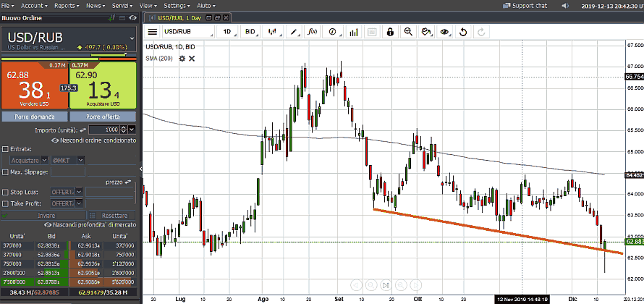Image resolution: width=644 pixels, height=304 pixels.
Task: Open SMA (200) settings gear
Action: 182,58
